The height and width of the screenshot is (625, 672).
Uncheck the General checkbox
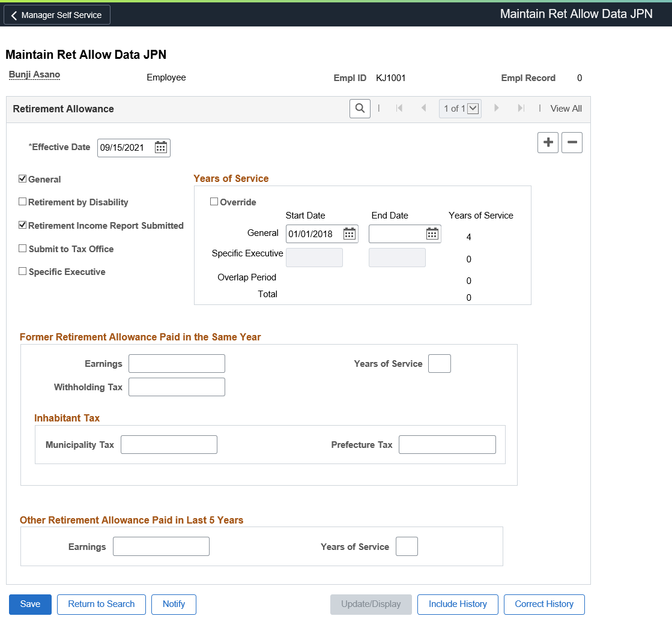22,179
